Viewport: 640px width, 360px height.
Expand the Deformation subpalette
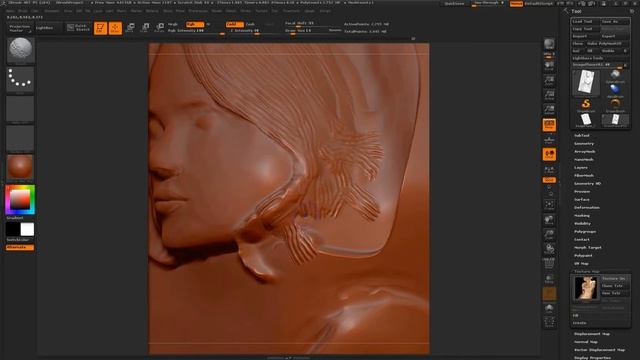point(587,208)
